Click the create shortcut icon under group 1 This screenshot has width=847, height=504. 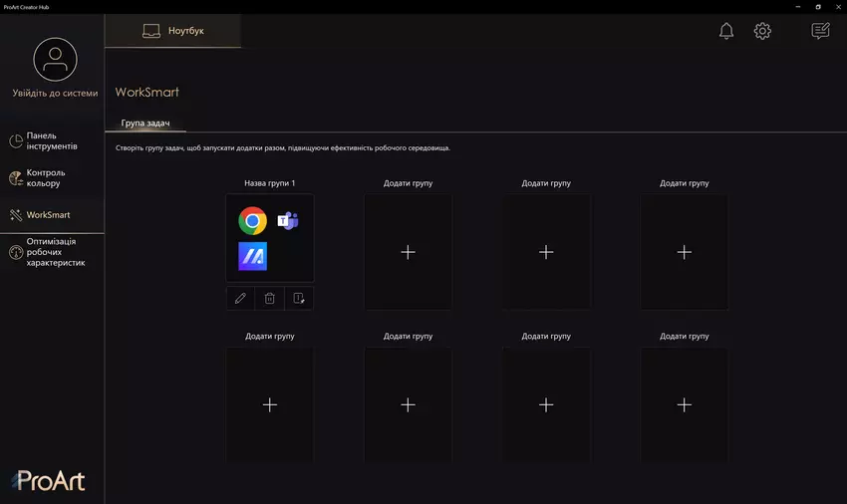click(299, 298)
